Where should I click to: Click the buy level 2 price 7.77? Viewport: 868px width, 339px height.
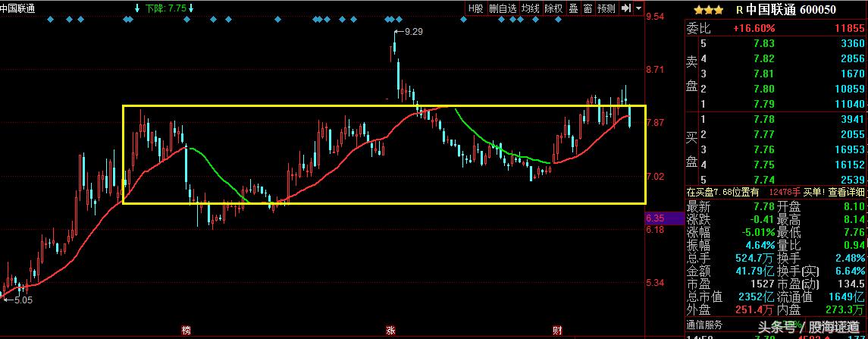[764, 134]
